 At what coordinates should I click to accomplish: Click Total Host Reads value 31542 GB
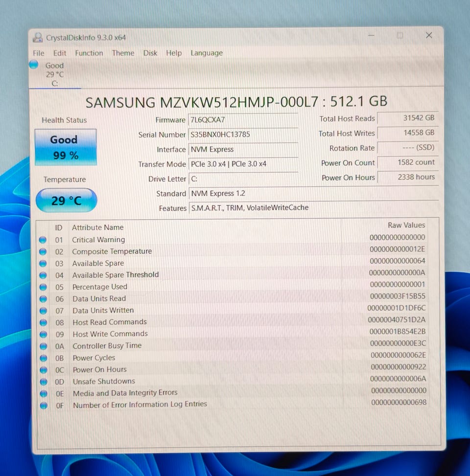[x=407, y=118]
